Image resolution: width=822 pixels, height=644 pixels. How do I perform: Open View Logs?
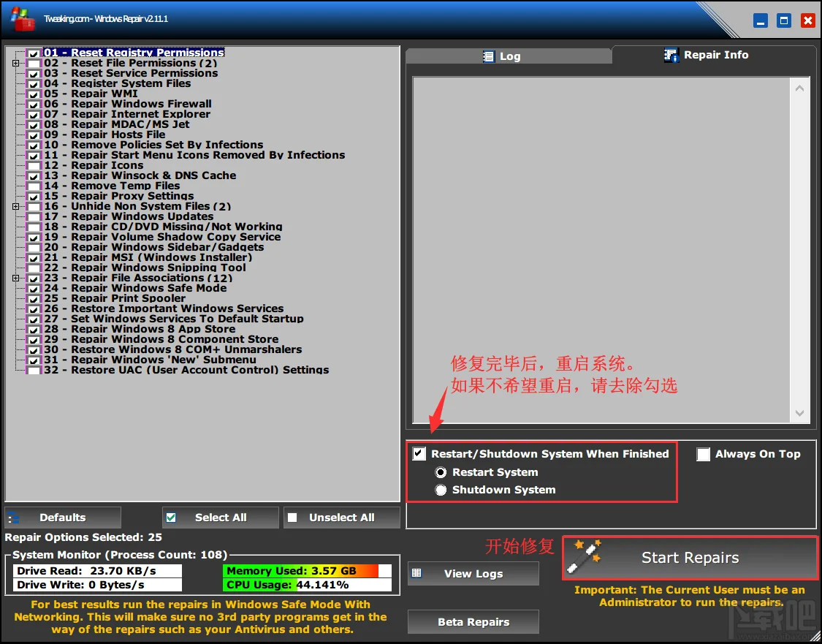coord(473,574)
